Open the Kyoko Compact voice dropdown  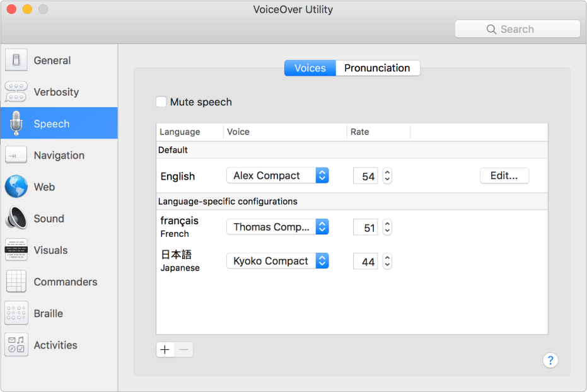[277, 261]
